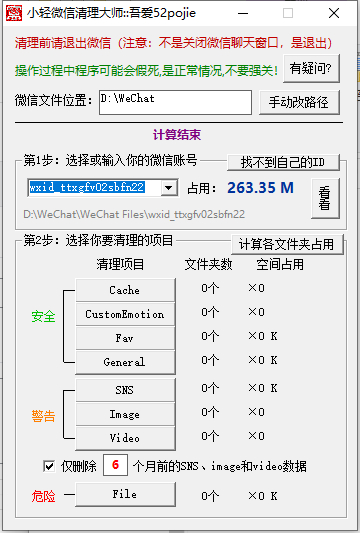This screenshot has width=360, height=533.
Task: Click the 清理项目 column header
Action: tap(120, 264)
